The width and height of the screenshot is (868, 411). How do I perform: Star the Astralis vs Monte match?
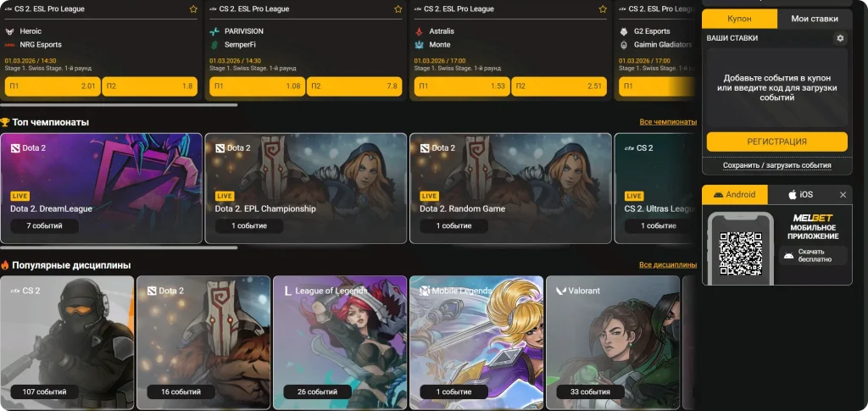tap(603, 9)
